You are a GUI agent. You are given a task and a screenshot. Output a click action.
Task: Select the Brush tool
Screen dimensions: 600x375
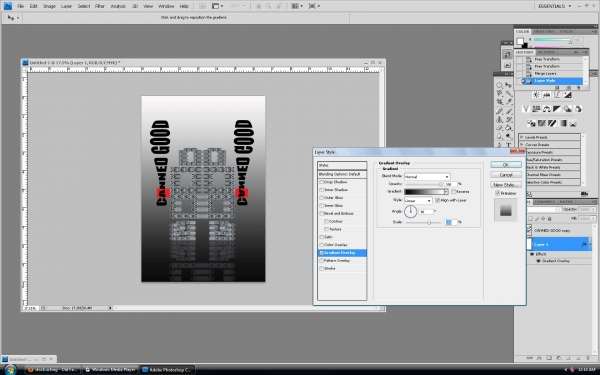pyautogui.click(x=509, y=111)
